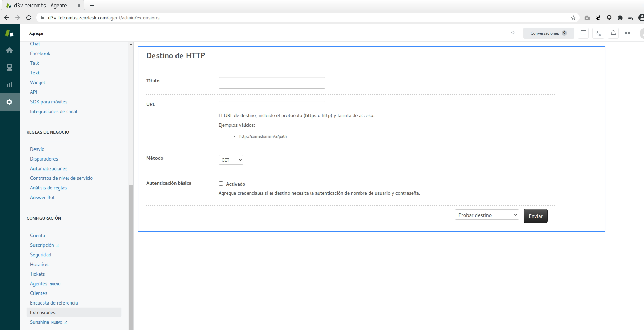Open the Conversaciones button
Viewport: 644px width, 330px height.
click(548, 33)
